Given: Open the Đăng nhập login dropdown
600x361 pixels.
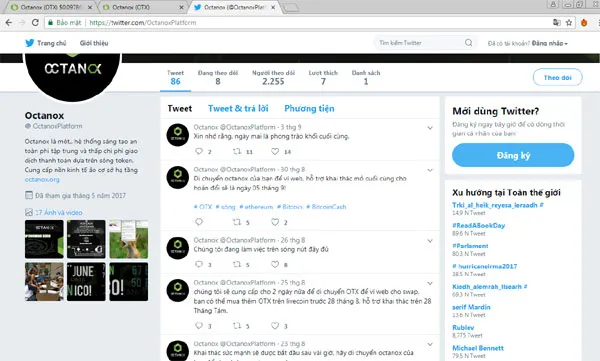Looking at the screenshot, I should tap(549, 43).
